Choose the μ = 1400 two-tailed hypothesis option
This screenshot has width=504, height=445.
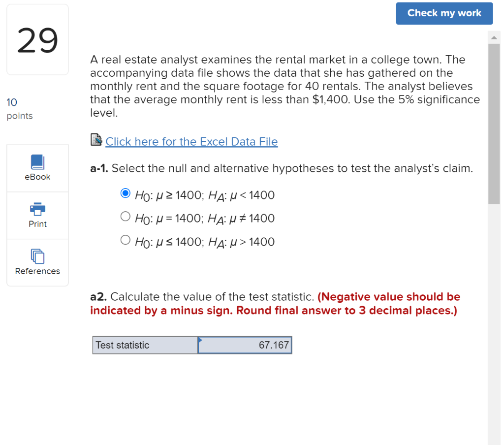(126, 217)
